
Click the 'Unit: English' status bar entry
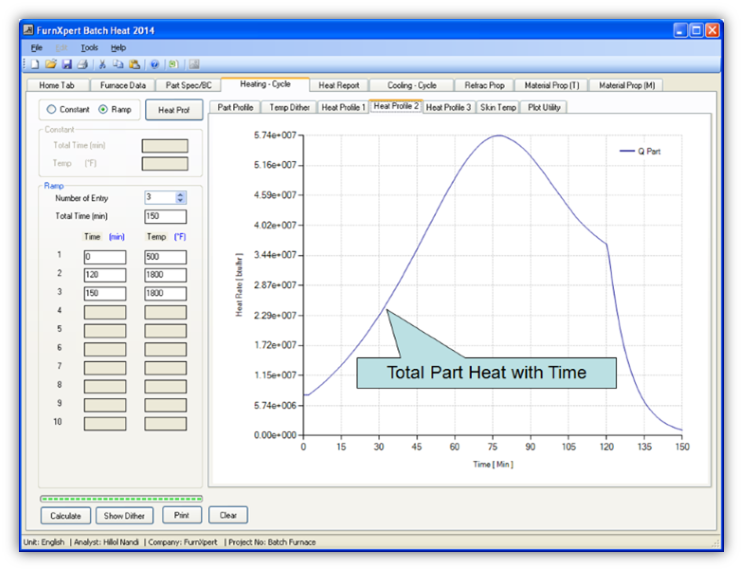(x=44, y=542)
